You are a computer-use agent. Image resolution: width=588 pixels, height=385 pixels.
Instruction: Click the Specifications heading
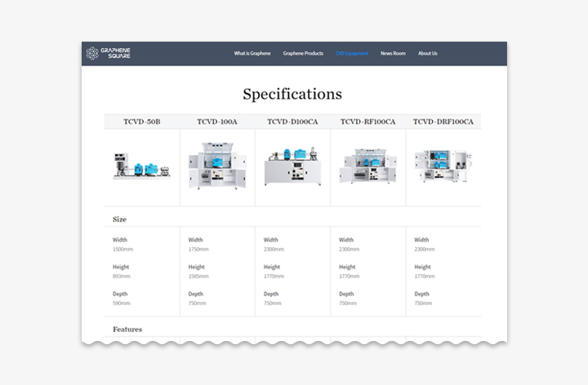pos(292,94)
